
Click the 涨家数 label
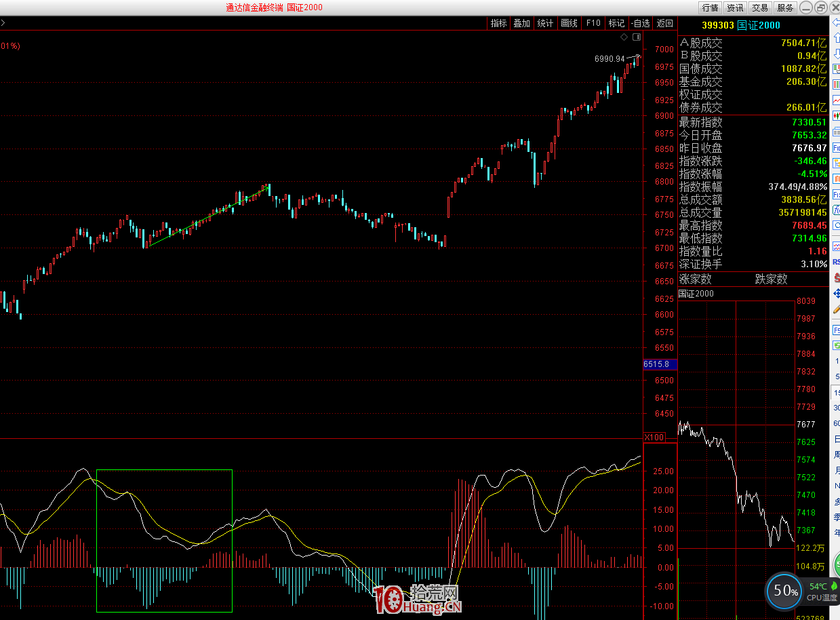coord(696,279)
